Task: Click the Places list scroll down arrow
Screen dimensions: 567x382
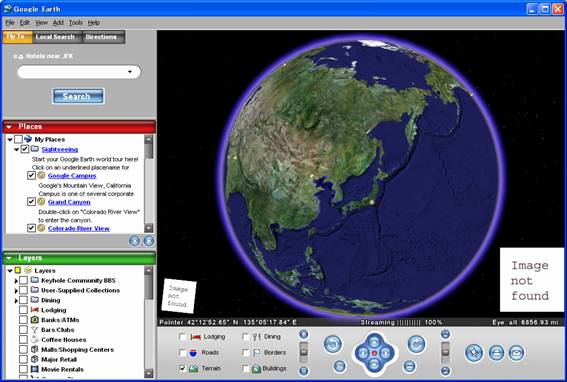Action: (x=149, y=228)
